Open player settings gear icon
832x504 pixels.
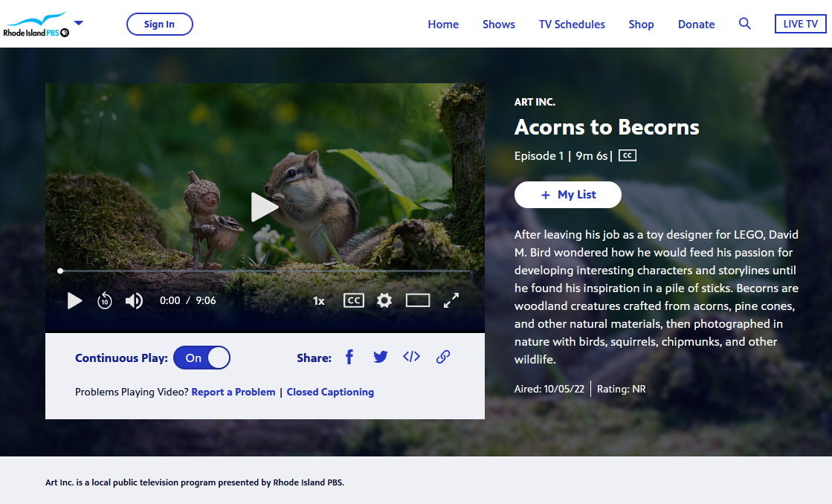click(x=384, y=301)
